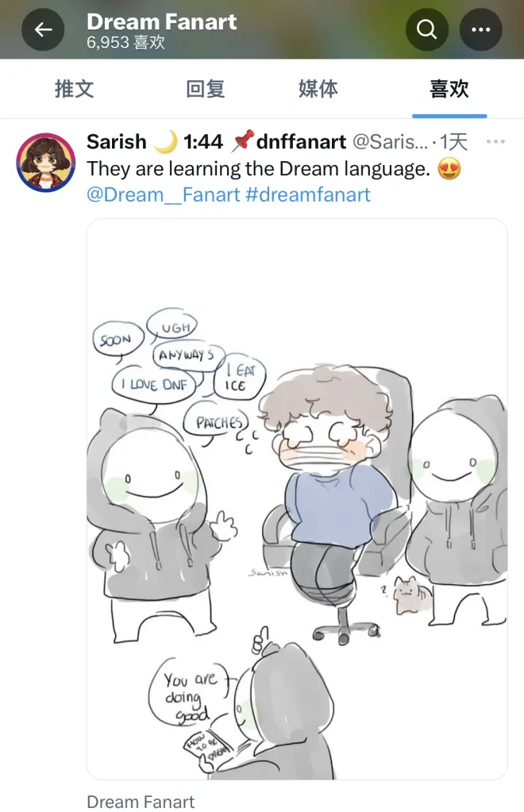
Task: Open the #dreamfanart hashtag
Action: click(308, 195)
